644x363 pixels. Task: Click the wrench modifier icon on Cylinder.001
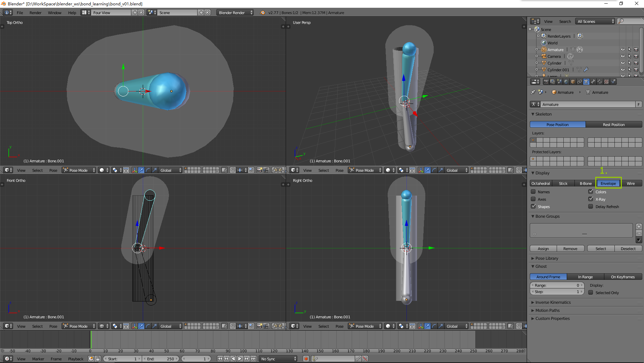(586, 70)
